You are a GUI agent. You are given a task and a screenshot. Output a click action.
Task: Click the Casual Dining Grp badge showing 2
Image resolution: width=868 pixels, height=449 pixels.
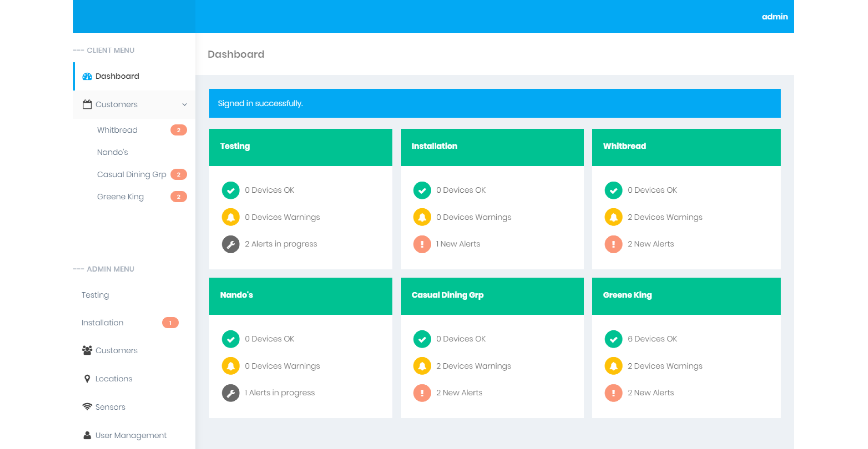178,175
